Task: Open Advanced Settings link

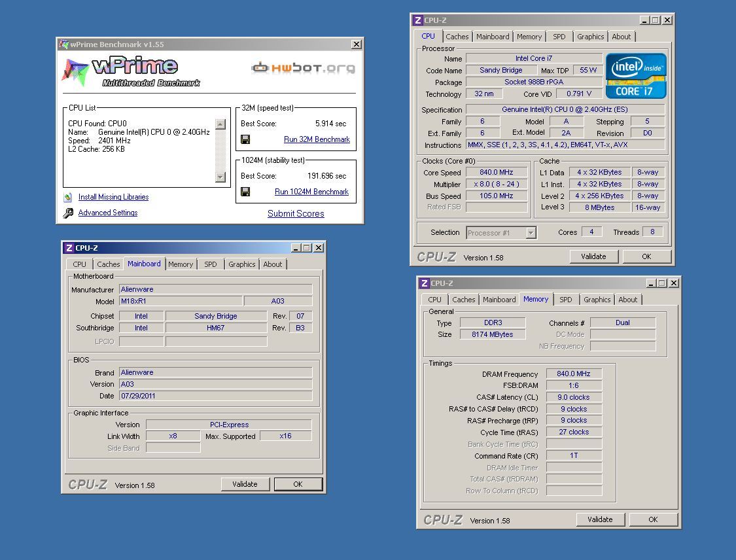Action: tap(108, 213)
